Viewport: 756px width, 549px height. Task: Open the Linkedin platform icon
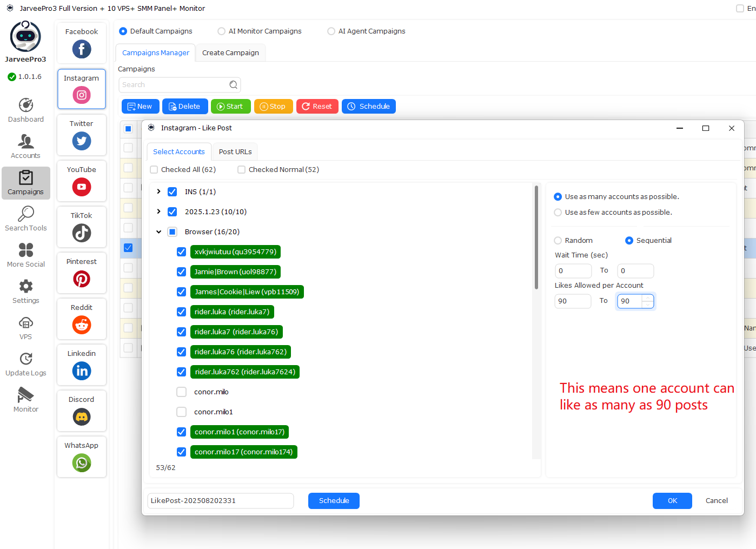click(82, 371)
